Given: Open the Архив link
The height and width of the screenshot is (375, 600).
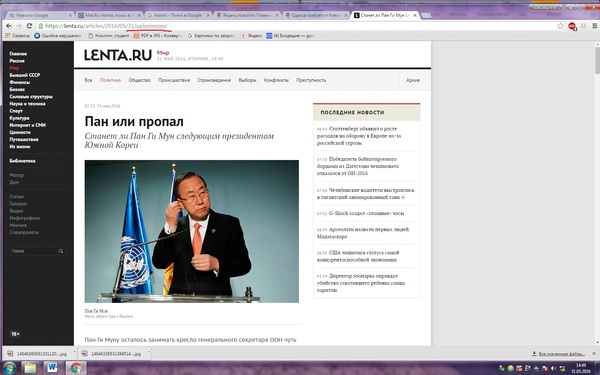Looking at the screenshot, I should click(x=413, y=80).
